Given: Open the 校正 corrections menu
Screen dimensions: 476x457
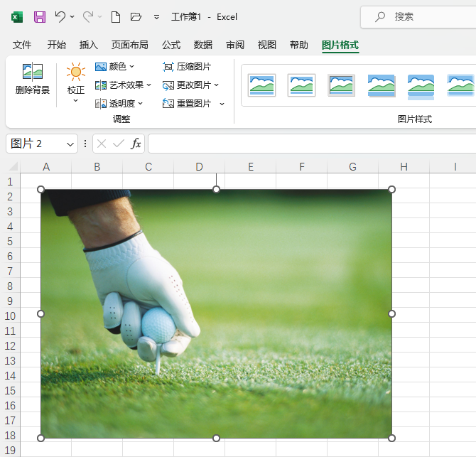Looking at the screenshot, I should pyautogui.click(x=76, y=82).
